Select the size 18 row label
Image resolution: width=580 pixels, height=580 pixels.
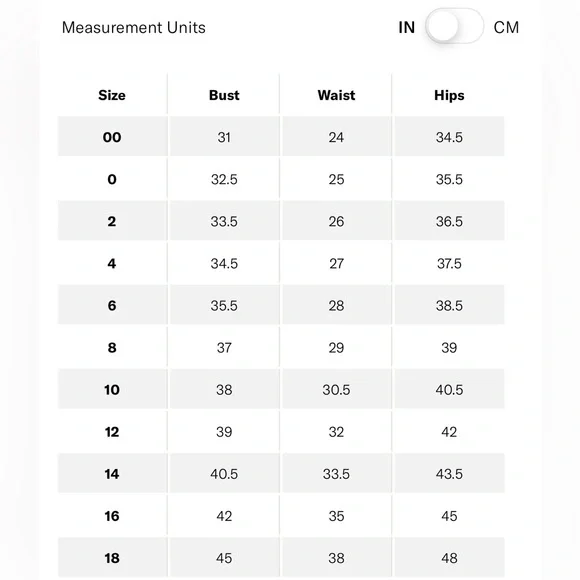tap(112, 558)
